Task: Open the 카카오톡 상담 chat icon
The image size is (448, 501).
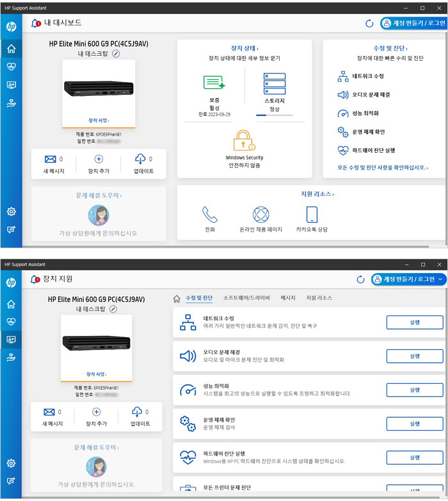Action: pos(312,214)
